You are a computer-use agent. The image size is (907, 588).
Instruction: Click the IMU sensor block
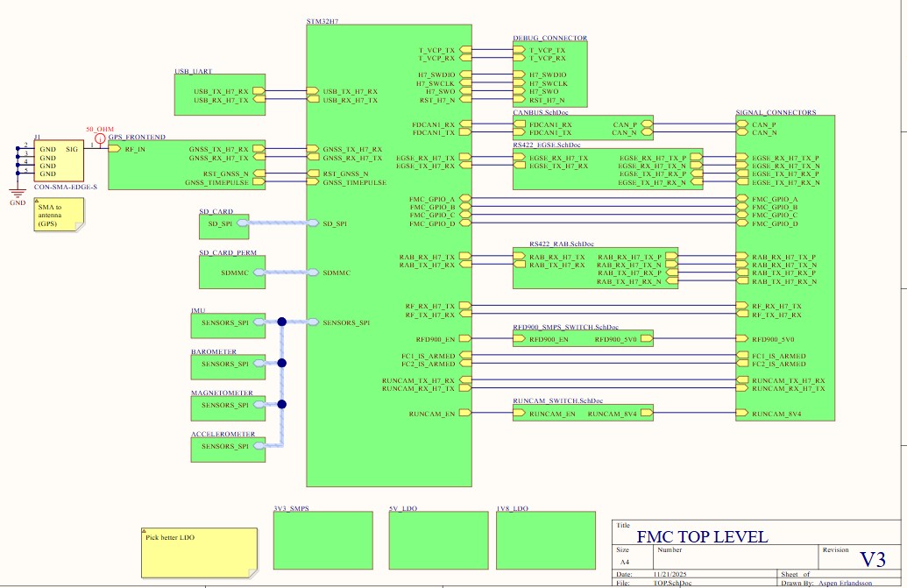(x=226, y=326)
